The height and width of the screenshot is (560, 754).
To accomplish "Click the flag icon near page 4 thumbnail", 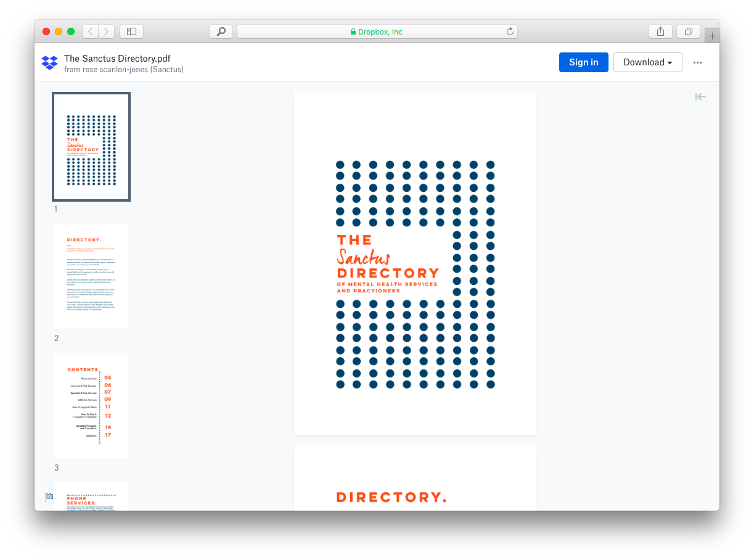I will click(x=49, y=497).
